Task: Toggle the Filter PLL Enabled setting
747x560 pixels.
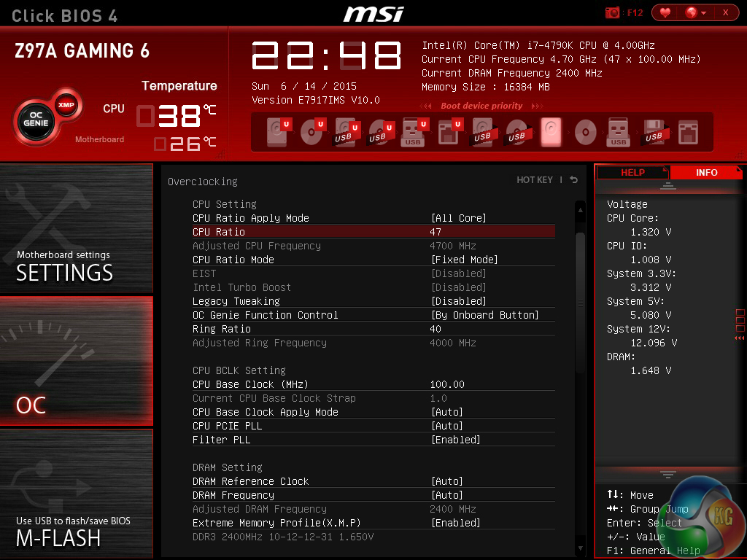Action: click(455, 440)
